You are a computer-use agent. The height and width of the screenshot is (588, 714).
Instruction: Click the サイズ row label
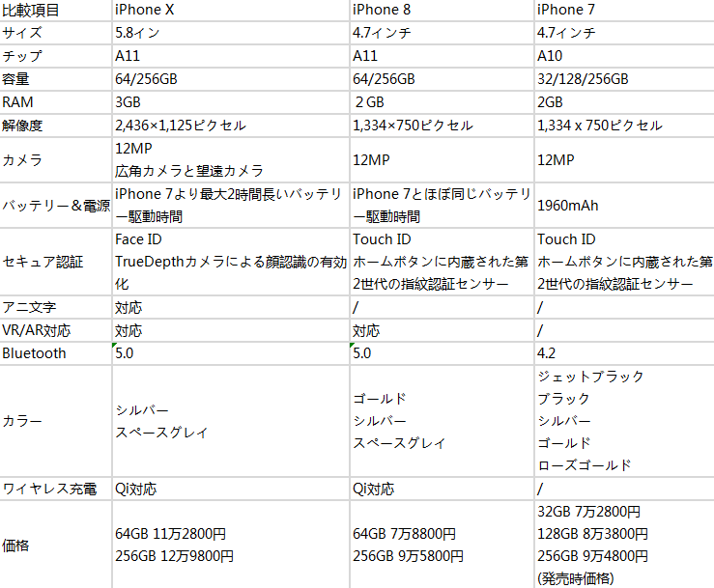(x=55, y=33)
